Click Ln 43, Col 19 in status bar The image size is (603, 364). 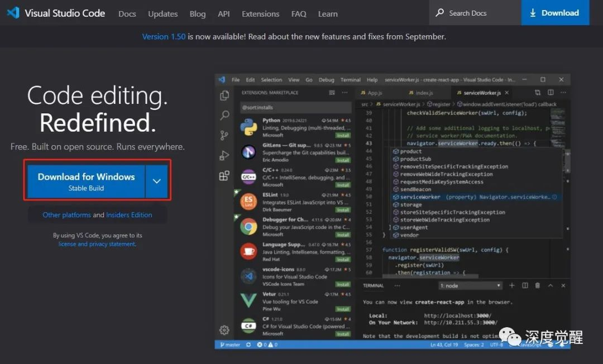click(444, 345)
